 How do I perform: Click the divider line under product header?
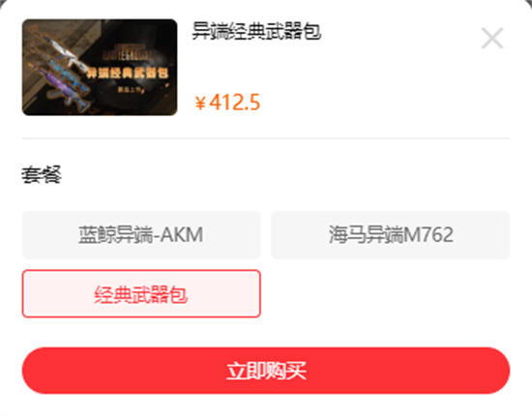[266, 138]
